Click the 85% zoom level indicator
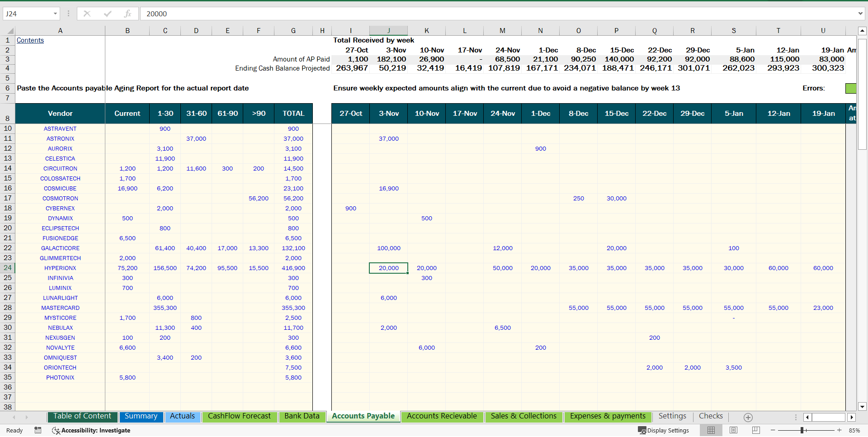 click(x=854, y=430)
